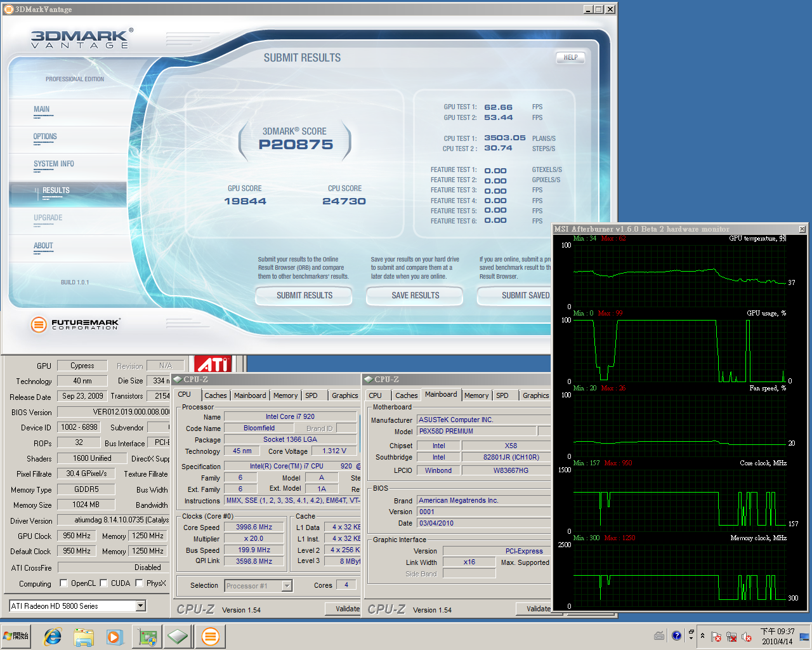This screenshot has height=650, width=812.
Task: Click the network disconnected tray icon
Action: point(731,637)
